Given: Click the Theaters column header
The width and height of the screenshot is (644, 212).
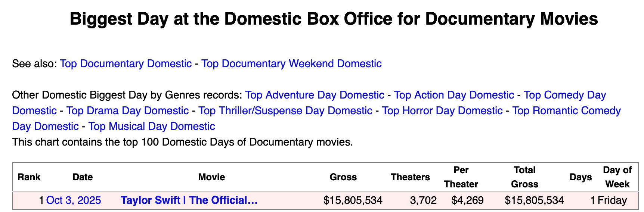Looking at the screenshot, I should pos(410,177).
